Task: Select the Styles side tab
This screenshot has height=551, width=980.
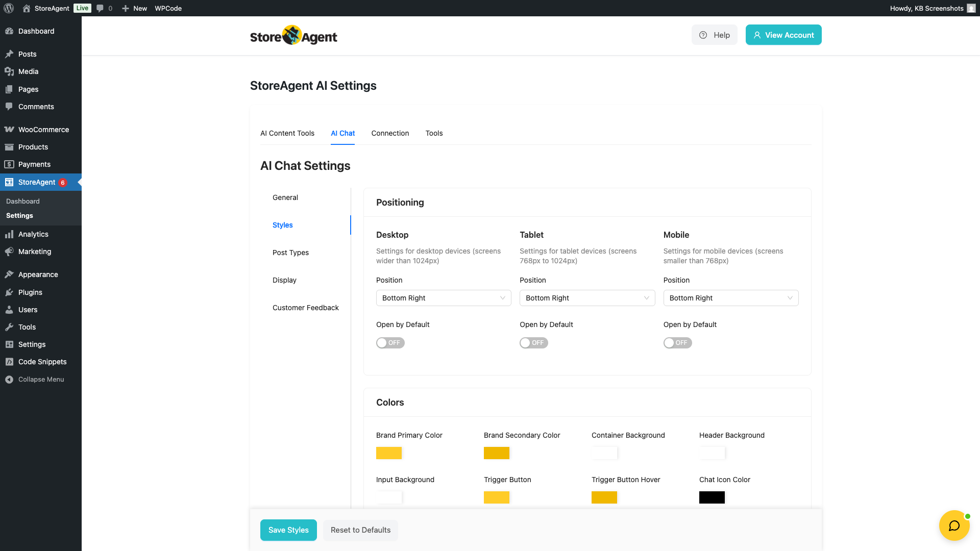Action: coord(282,225)
